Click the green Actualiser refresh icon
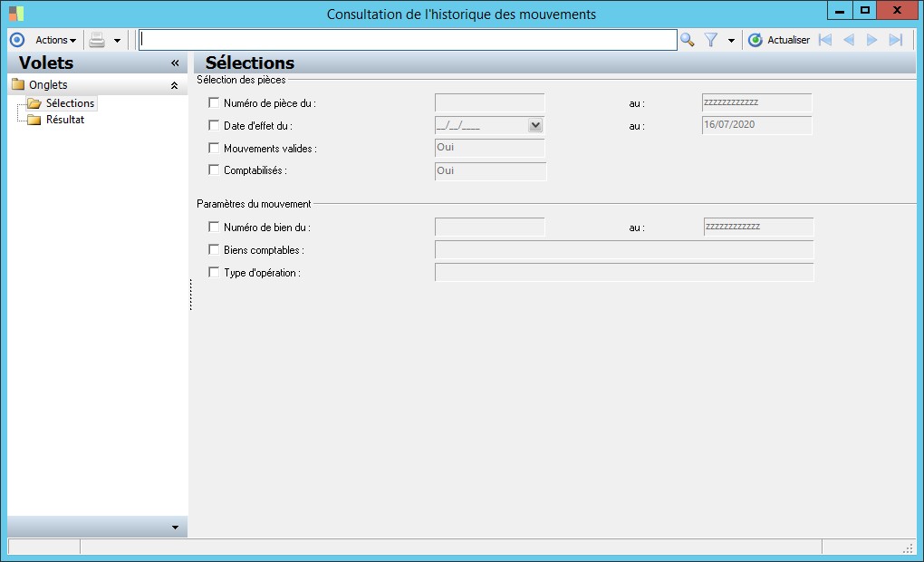The image size is (924, 562). point(755,40)
